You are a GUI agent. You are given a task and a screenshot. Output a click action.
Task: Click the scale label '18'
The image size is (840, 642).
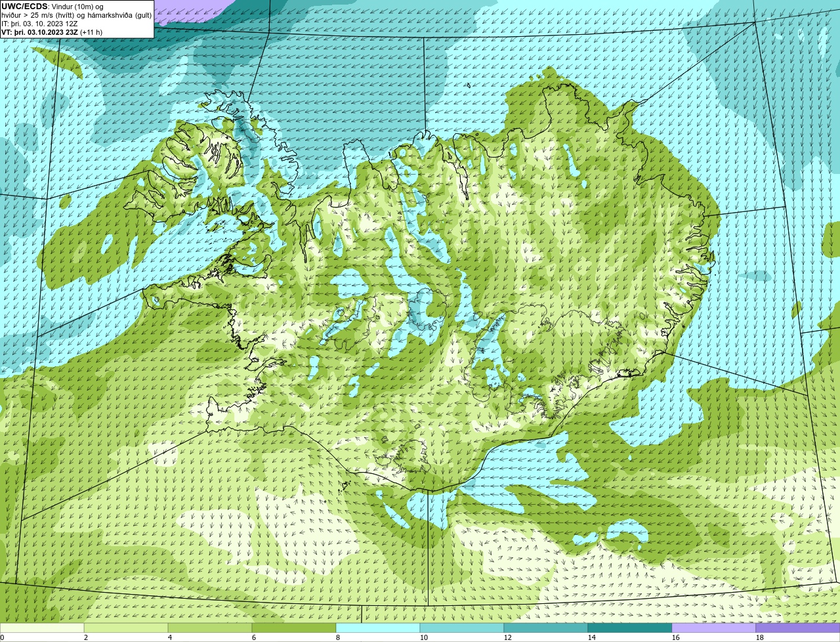(759, 637)
